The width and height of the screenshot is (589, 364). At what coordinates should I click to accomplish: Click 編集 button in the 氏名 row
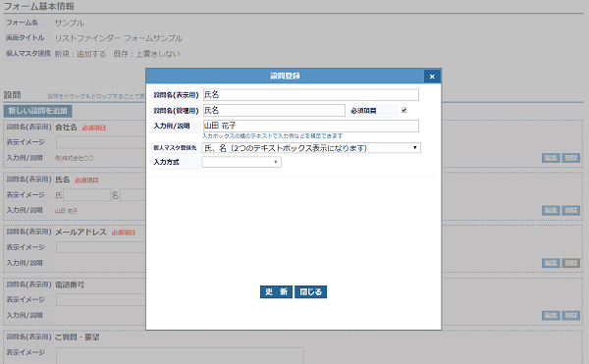pyautogui.click(x=551, y=211)
